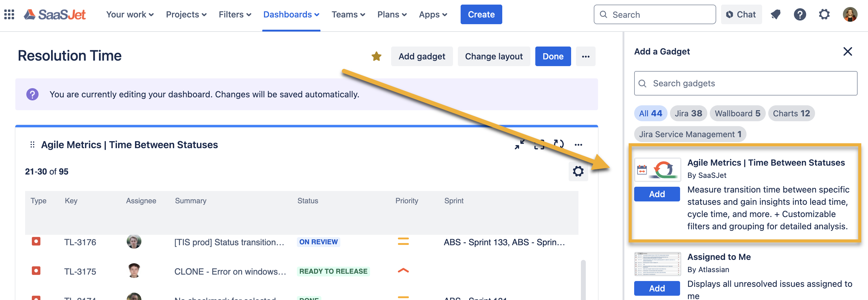Expand the Filters menu

(x=235, y=14)
